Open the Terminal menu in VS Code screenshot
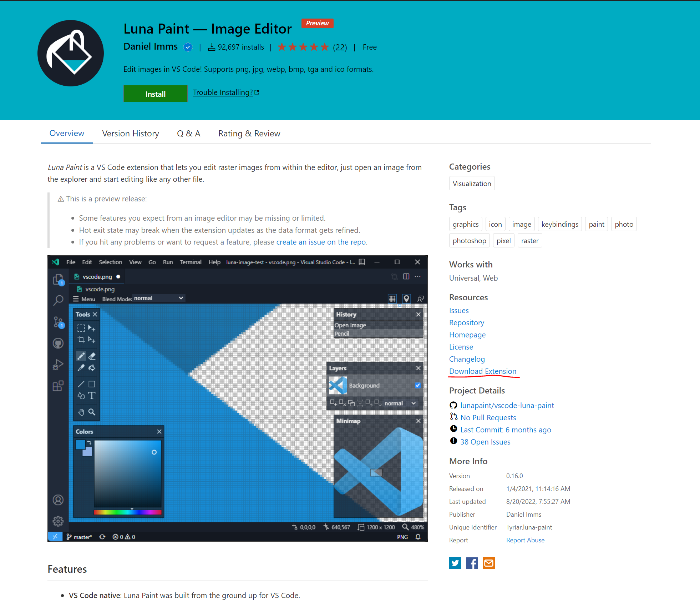The image size is (700, 602). point(191,262)
